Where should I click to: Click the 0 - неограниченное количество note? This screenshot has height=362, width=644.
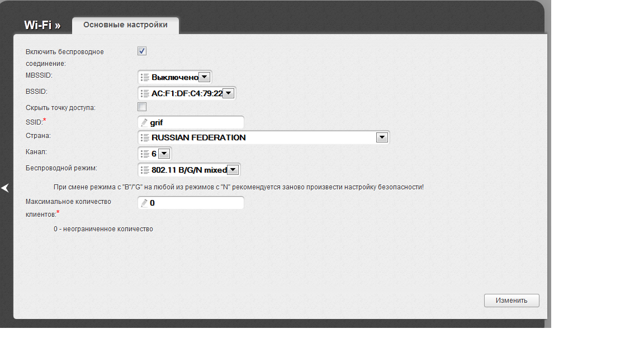[103, 229]
